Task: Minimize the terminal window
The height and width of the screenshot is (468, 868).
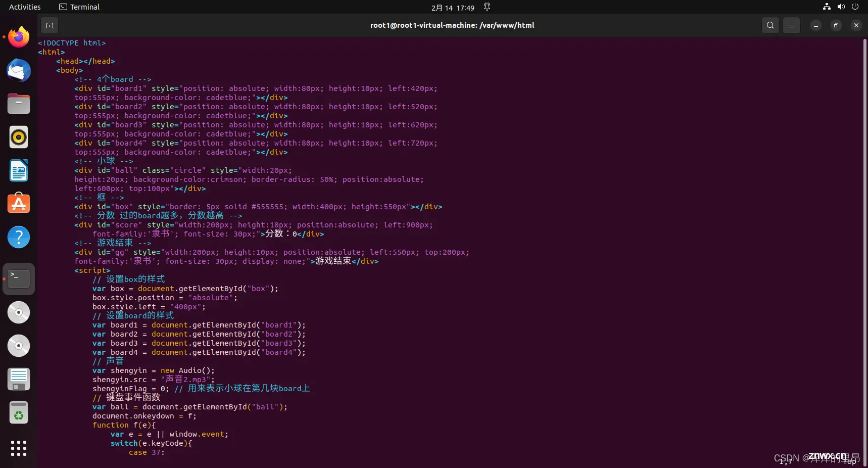Action: 815,25
